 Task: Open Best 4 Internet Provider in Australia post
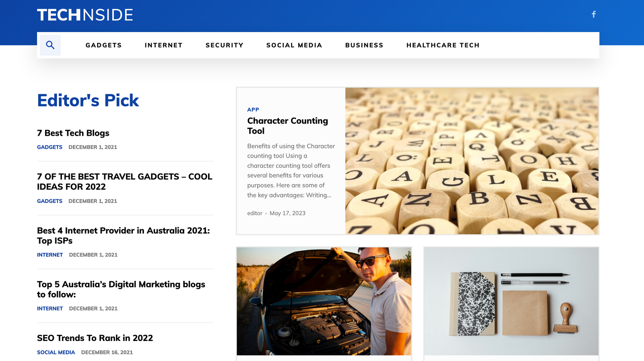coord(123,235)
